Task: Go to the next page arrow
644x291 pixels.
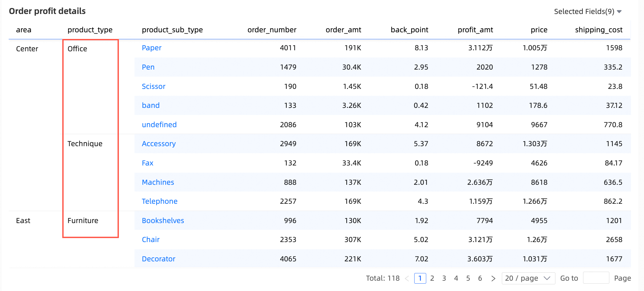Action: click(x=493, y=278)
